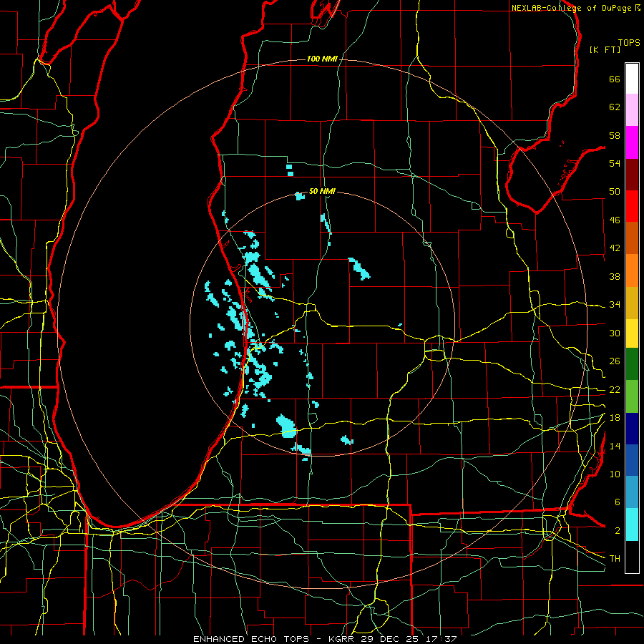The width and height of the screenshot is (644, 644).
Task: Click the TH legend label
Action: click(x=615, y=559)
